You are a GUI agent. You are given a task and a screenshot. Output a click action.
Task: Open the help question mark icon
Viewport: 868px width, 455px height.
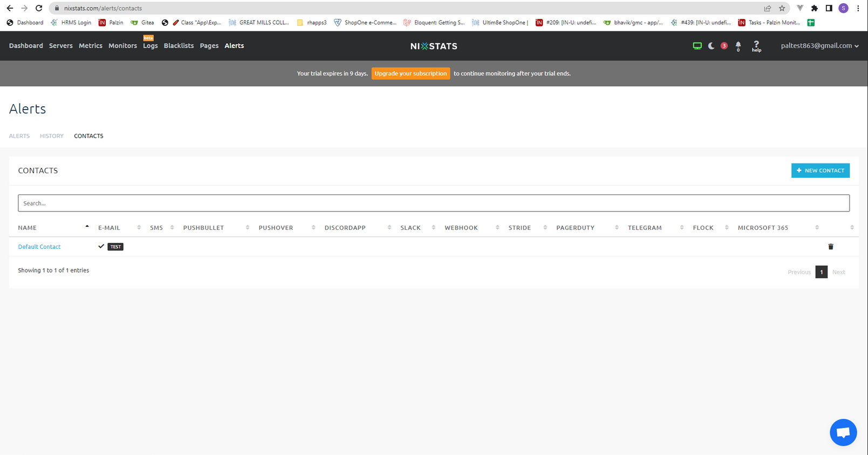pyautogui.click(x=756, y=46)
